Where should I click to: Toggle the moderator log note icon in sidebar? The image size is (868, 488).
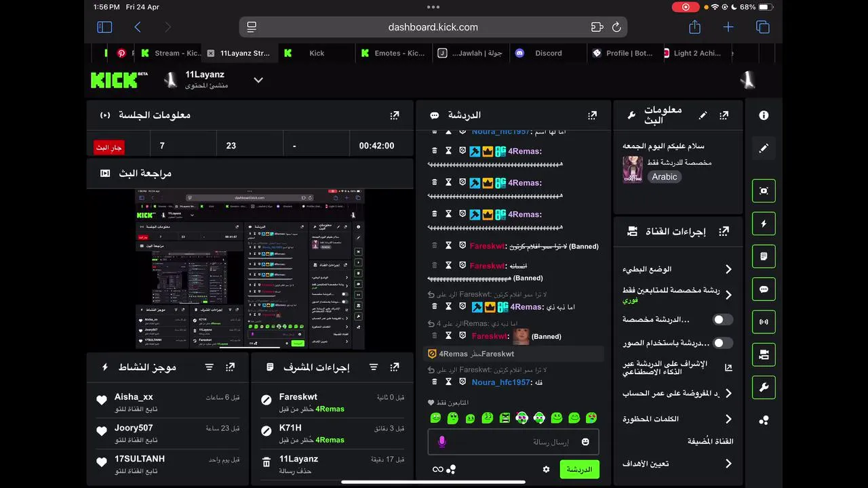pos(764,256)
